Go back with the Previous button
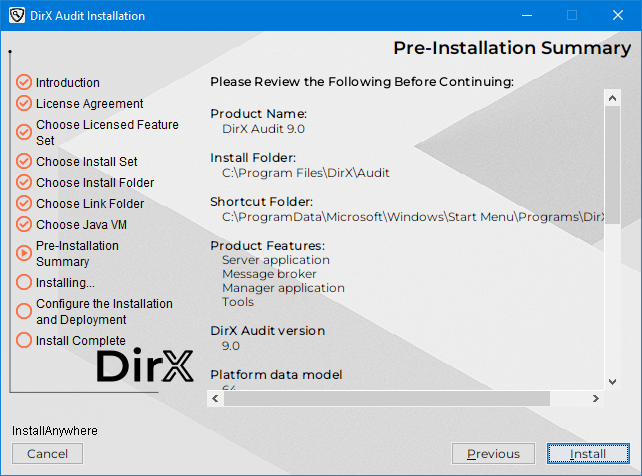This screenshot has width=642, height=476. tap(493, 454)
